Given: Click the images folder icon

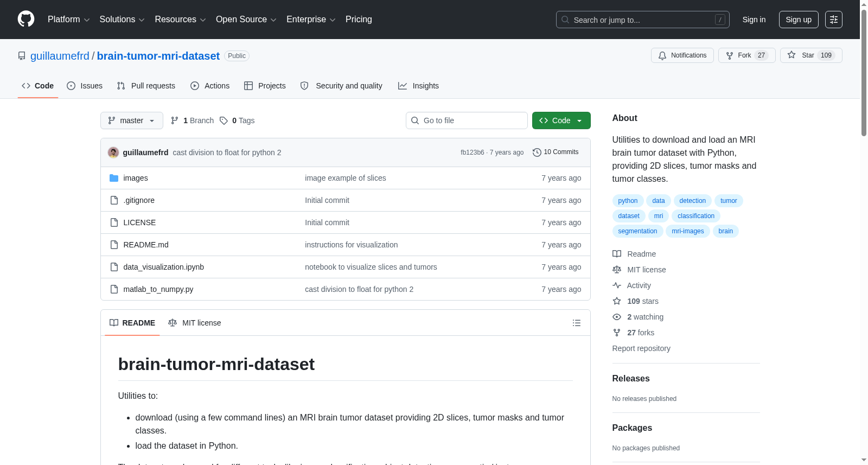Looking at the screenshot, I should click(x=114, y=178).
